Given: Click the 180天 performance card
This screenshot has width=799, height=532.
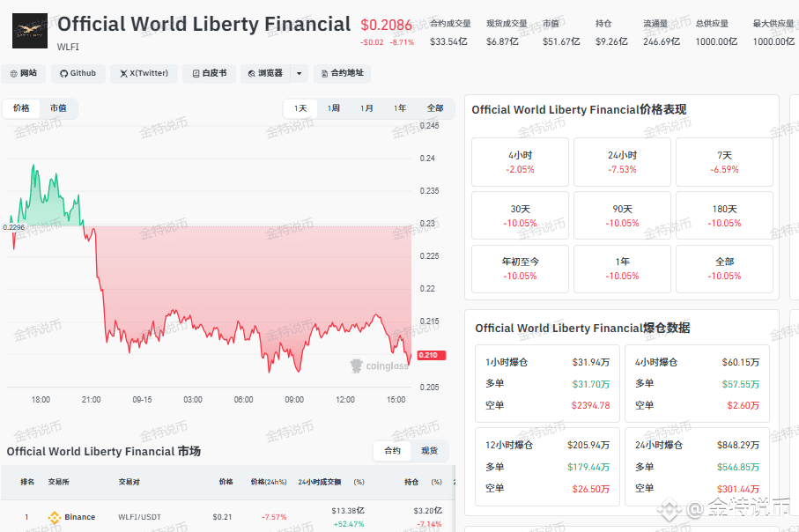Looking at the screenshot, I should [724, 216].
